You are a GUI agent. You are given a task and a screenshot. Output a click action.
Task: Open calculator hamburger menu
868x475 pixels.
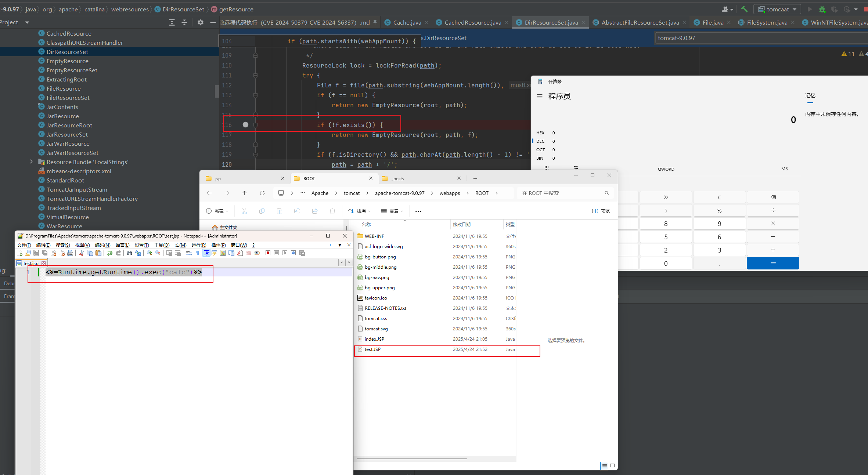pyautogui.click(x=539, y=96)
